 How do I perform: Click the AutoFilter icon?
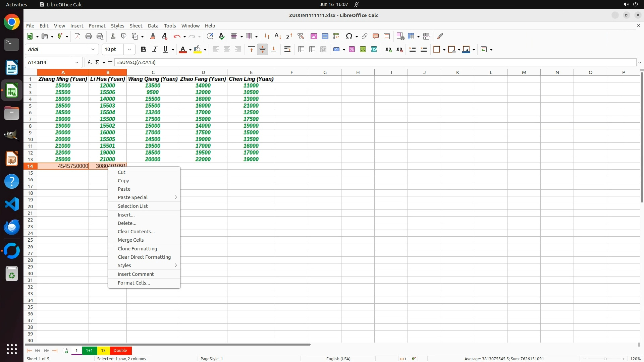click(x=301, y=36)
